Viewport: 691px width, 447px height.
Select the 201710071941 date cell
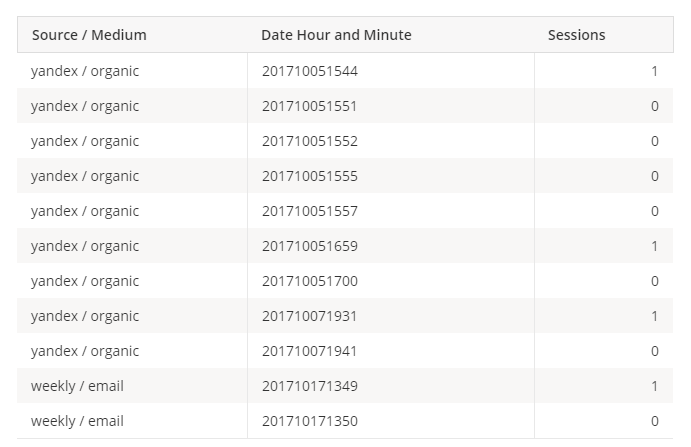coord(309,351)
